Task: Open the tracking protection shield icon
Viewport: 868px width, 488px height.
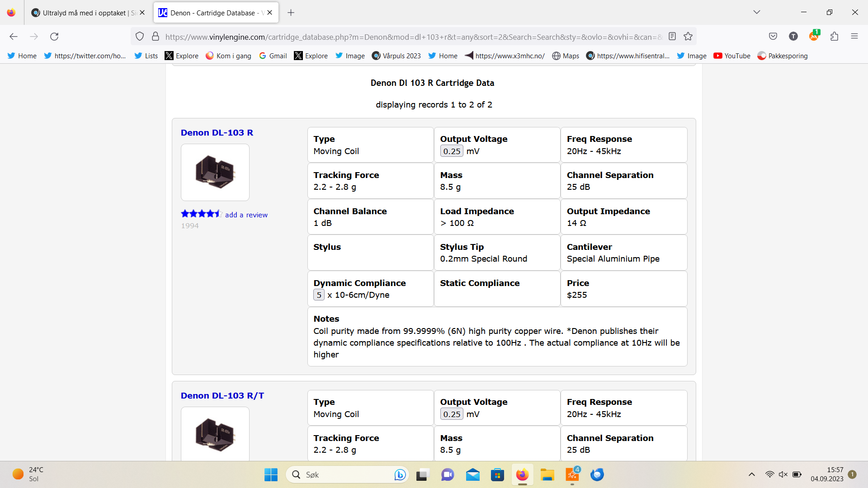Action: 140,37
